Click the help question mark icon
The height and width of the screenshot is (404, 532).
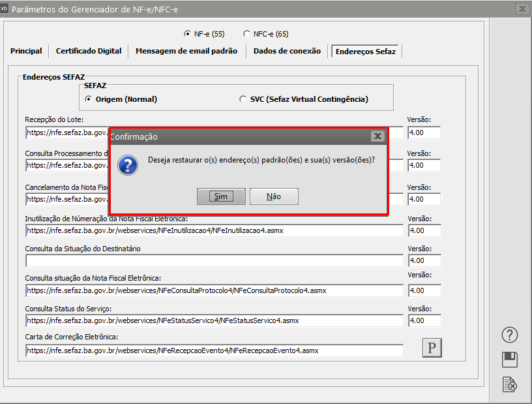point(509,335)
